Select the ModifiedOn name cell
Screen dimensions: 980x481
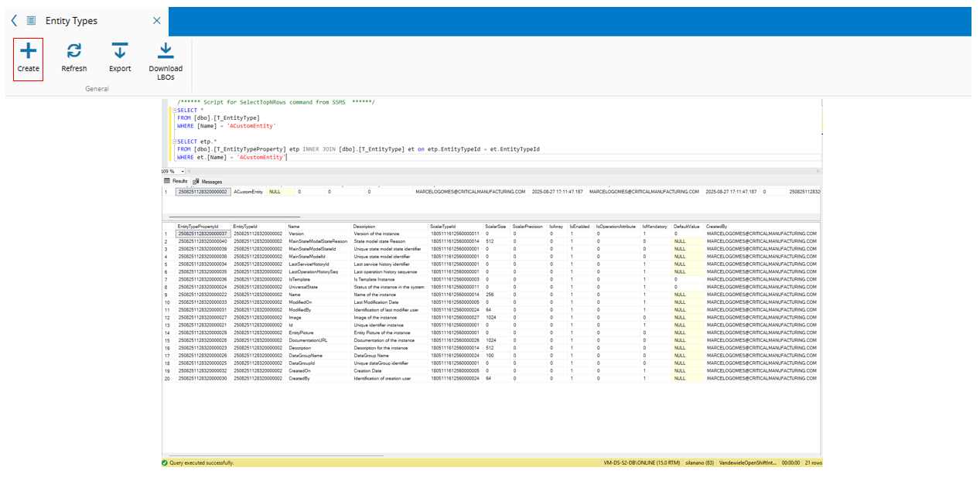(x=319, y=302)
